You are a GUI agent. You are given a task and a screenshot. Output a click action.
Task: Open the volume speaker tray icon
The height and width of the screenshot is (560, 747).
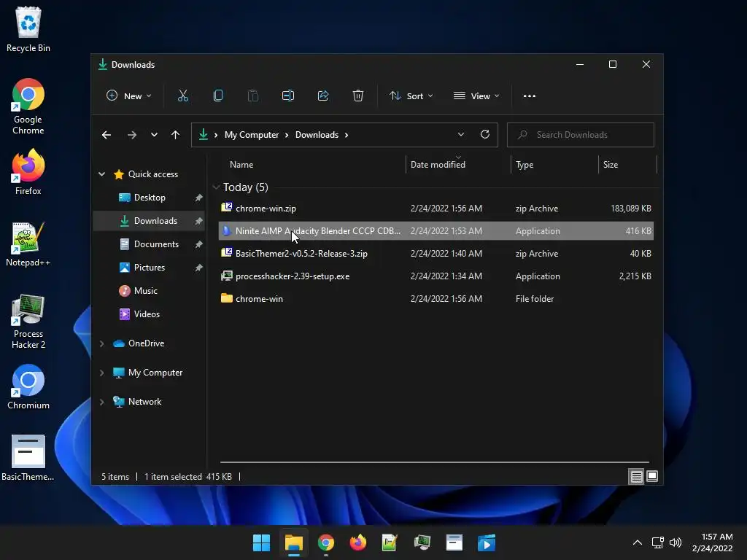coord(676,542)
